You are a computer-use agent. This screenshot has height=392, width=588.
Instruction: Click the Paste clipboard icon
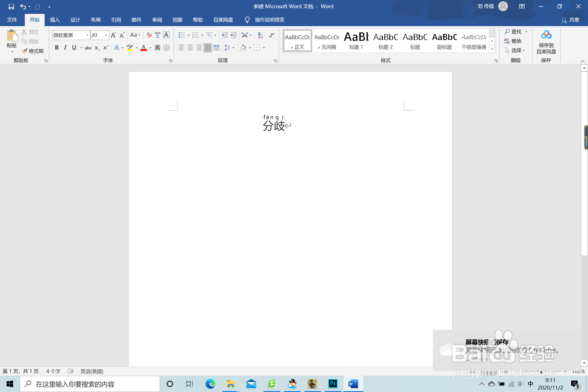pyautogui.click(x=12, y=36)
